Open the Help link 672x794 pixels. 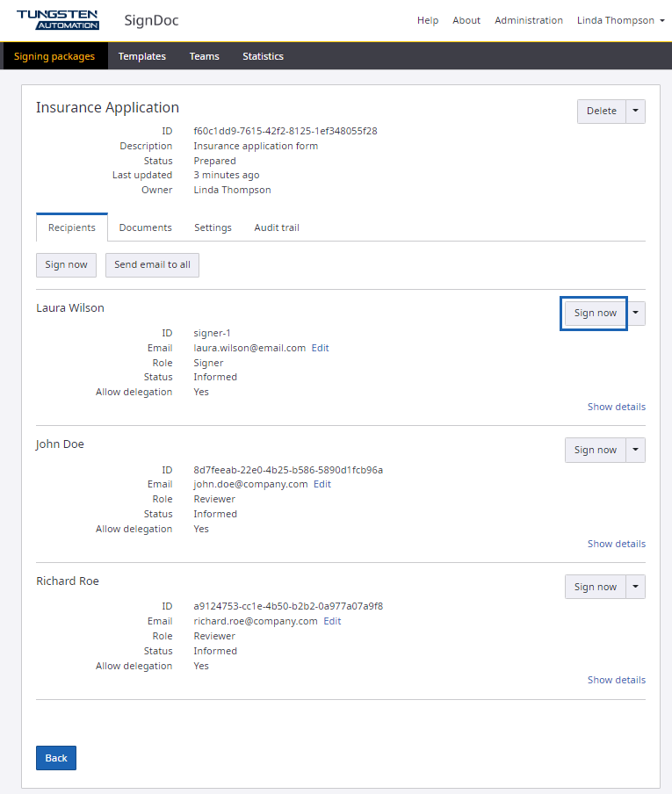[428, 20]
